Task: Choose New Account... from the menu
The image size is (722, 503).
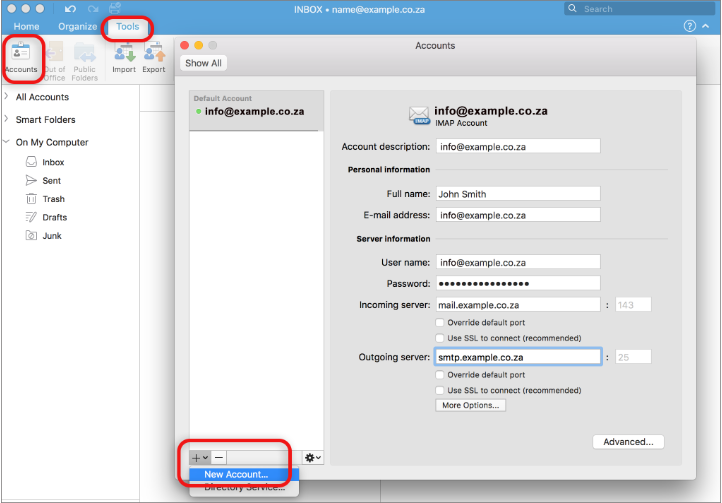Action: [x=245, y=474]
